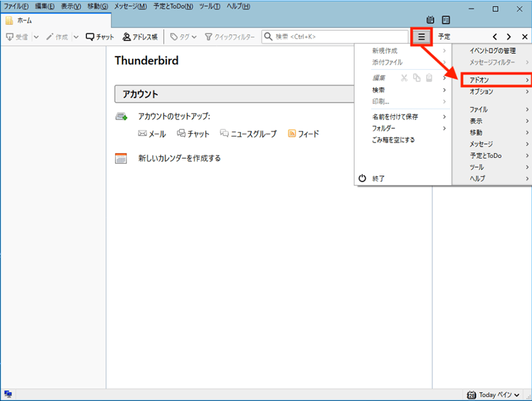Click the 検索 search field
Screen dimensions: 532x401
click(335, 37)
